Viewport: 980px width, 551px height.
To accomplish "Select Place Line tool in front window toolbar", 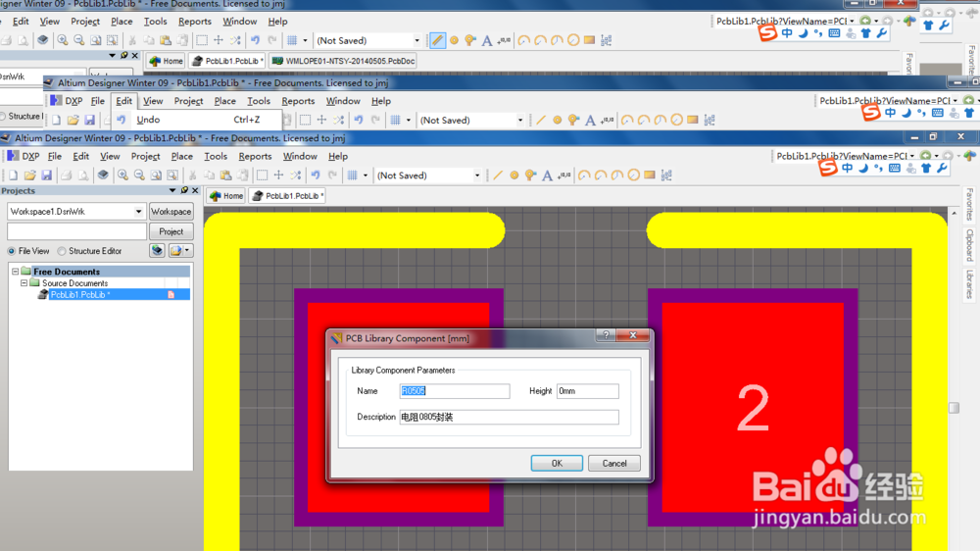I will (x=498, y=175).
